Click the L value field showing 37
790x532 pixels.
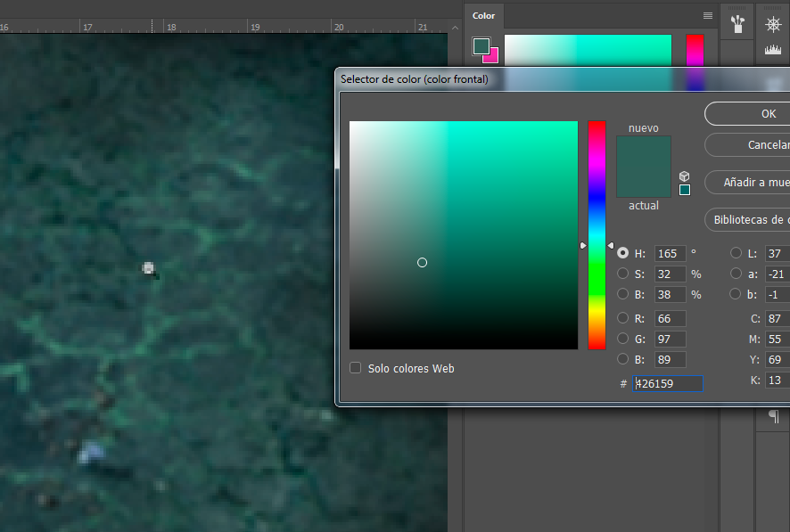[778, 254]
